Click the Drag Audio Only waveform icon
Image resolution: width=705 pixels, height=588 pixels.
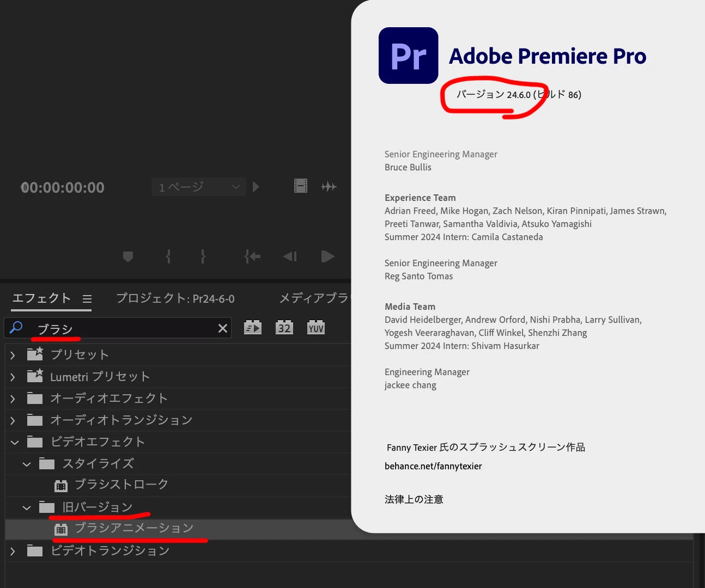(x=329, y=187)
